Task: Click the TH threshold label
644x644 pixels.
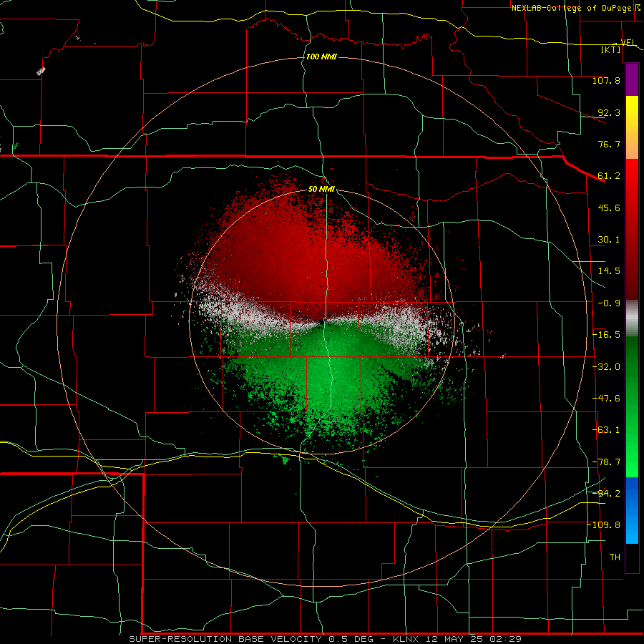Action: pos(615,557)
